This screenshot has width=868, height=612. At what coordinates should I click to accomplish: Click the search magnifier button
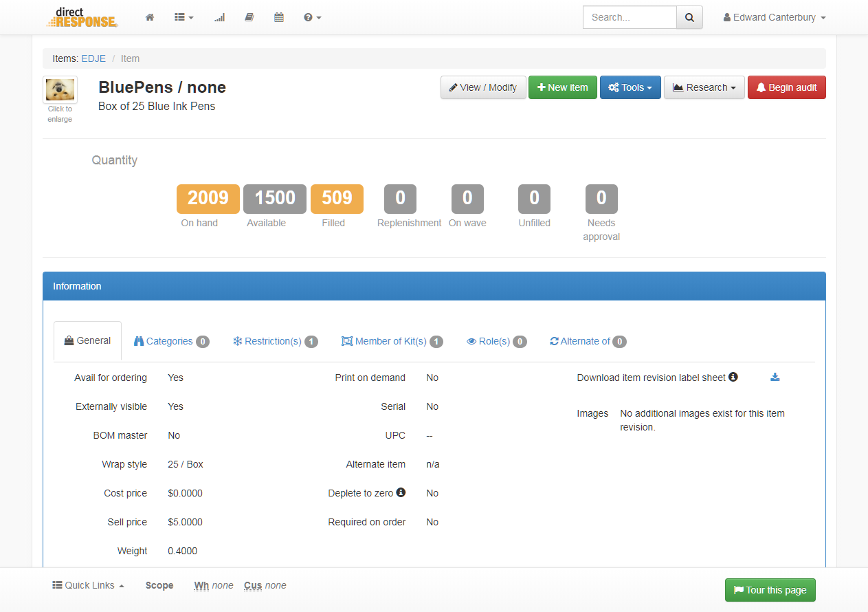tap(689, 17)
